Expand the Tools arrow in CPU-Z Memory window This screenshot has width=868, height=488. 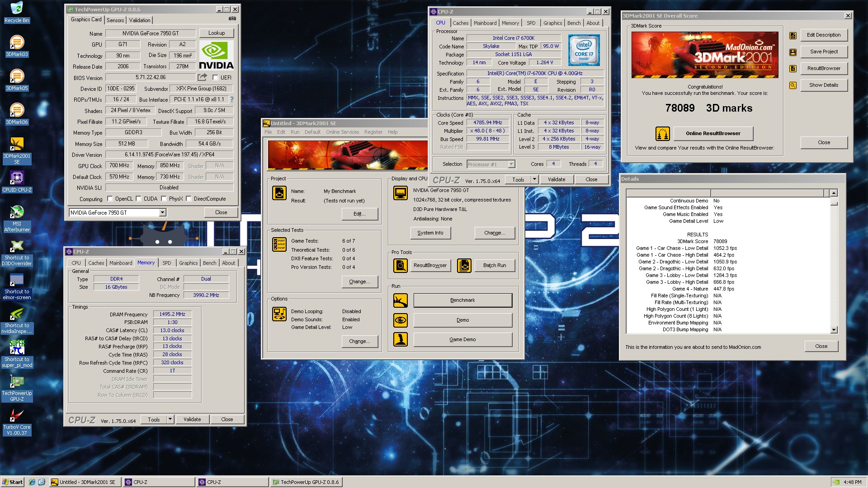170,419
